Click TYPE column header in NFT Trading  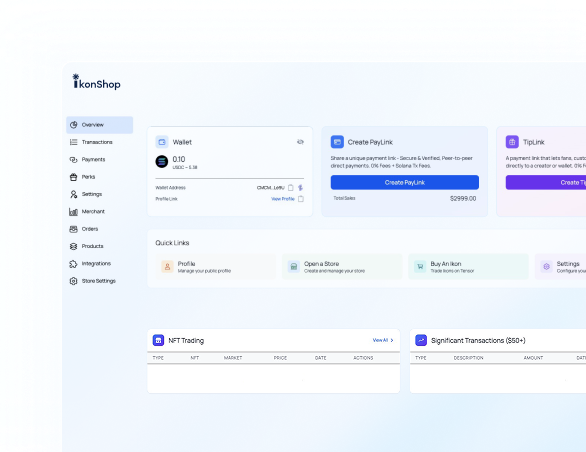pyautogui.click(x=158, y=358)
